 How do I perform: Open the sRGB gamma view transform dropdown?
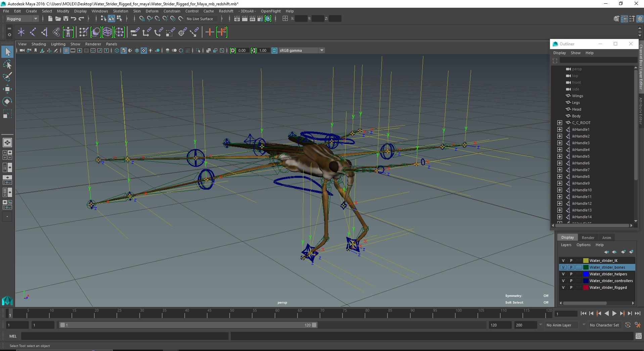click(322, 50)
